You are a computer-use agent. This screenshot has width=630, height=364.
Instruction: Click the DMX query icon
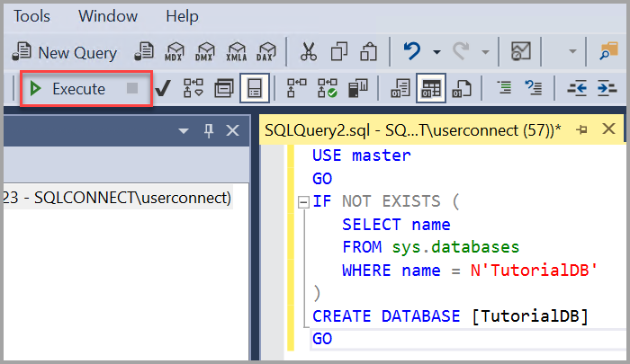tap(206, 52)
